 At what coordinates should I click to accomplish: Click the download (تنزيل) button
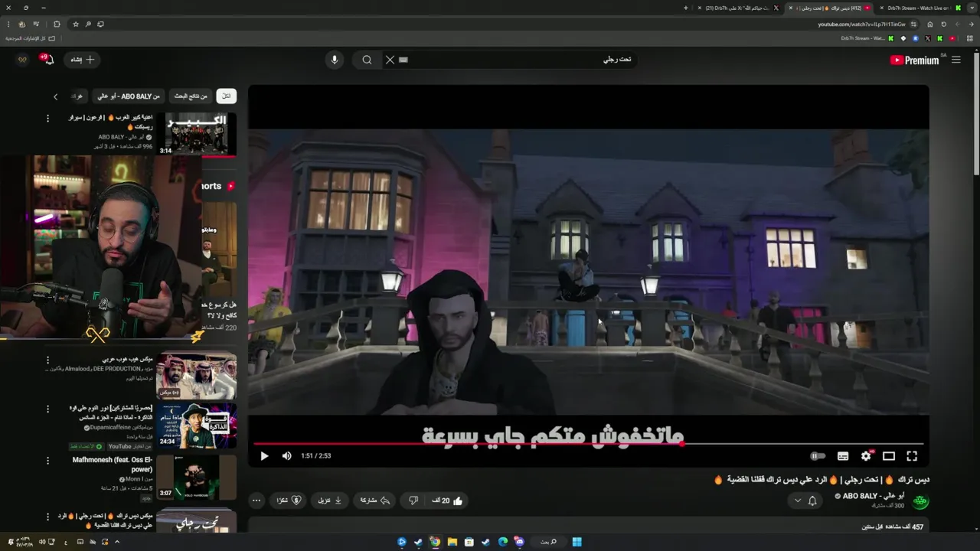tap(330, 500)
